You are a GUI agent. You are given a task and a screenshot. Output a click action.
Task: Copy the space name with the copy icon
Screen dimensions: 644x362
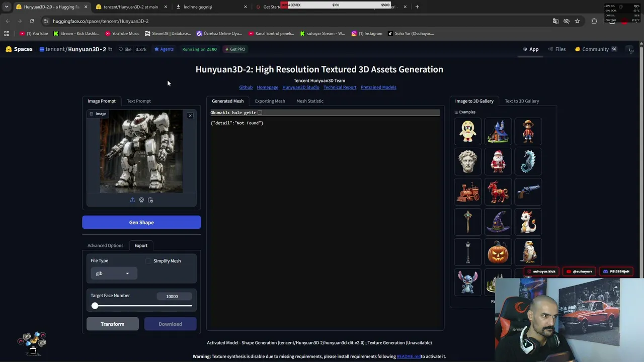(110, 49)
